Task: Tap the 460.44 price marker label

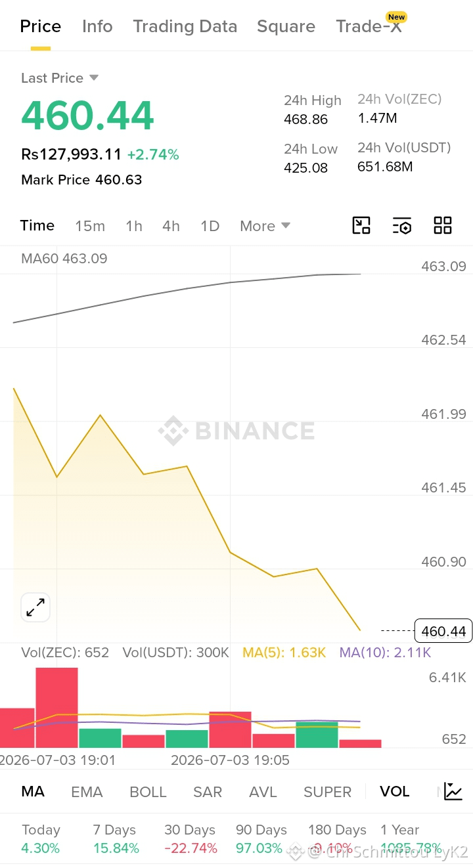Action: pos(443,631)
